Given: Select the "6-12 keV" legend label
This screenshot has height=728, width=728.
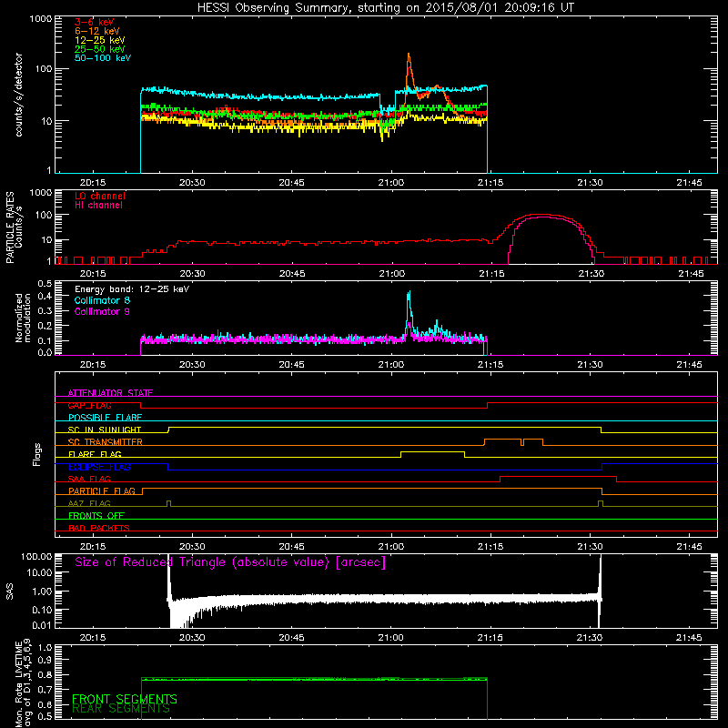Looking at the screenshot, I should 96,31.
